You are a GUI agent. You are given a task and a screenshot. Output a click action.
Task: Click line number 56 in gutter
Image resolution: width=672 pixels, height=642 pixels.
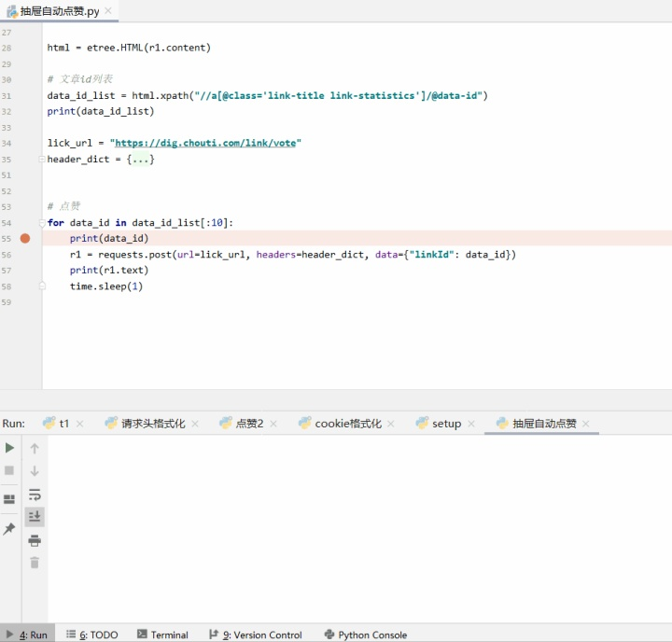click(x=7, y=255)
